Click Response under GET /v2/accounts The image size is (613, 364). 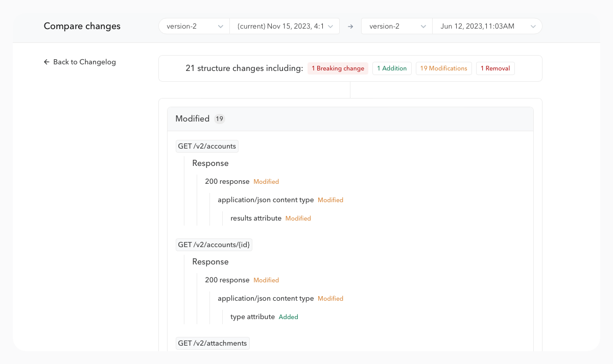point(210,163)
